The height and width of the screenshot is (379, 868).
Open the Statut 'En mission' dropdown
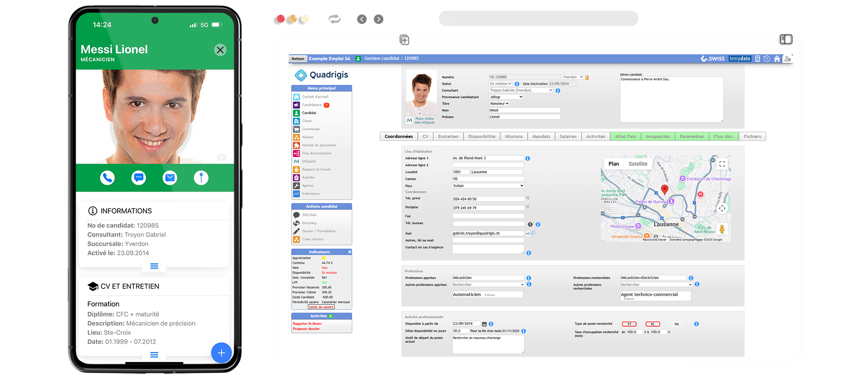pyautogui.click(x=500, y=84)
